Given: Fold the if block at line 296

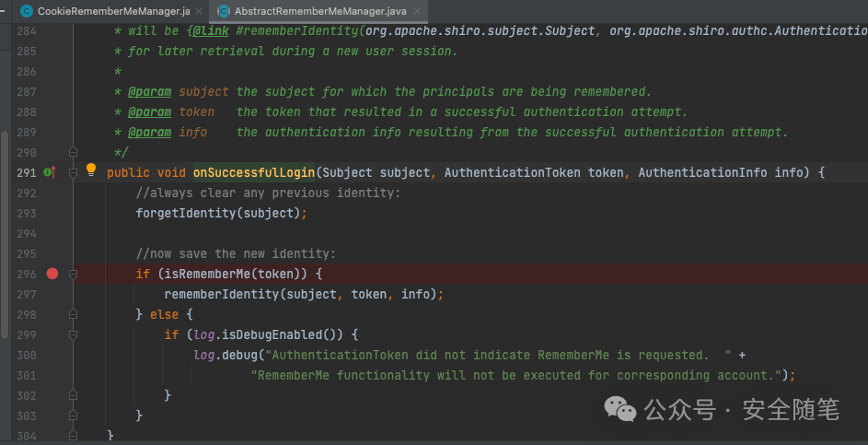Looking at the screenshot, I should (73, 274).
